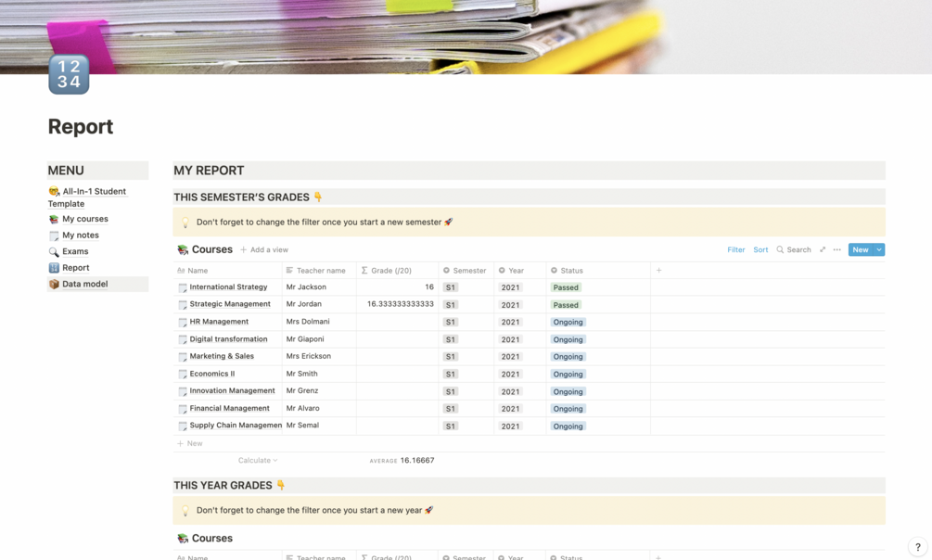Viewport: 932px width, 560px height.
Task: Open Financial Management course
Action: point(229,408)
